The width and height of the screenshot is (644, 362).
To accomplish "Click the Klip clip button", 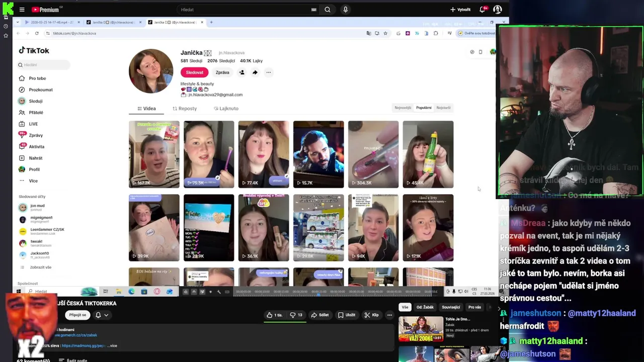I will click(x=372, y=315).
